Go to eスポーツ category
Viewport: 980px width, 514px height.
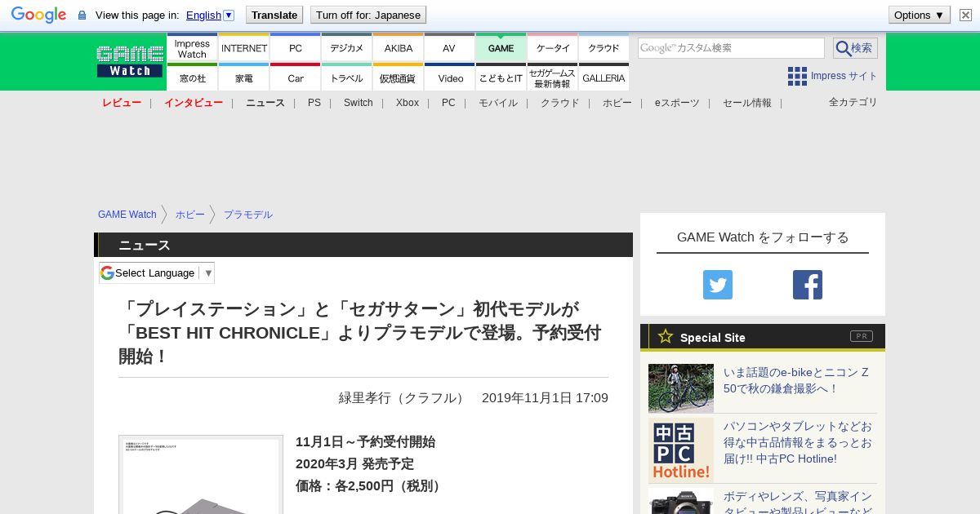(677, 103)
